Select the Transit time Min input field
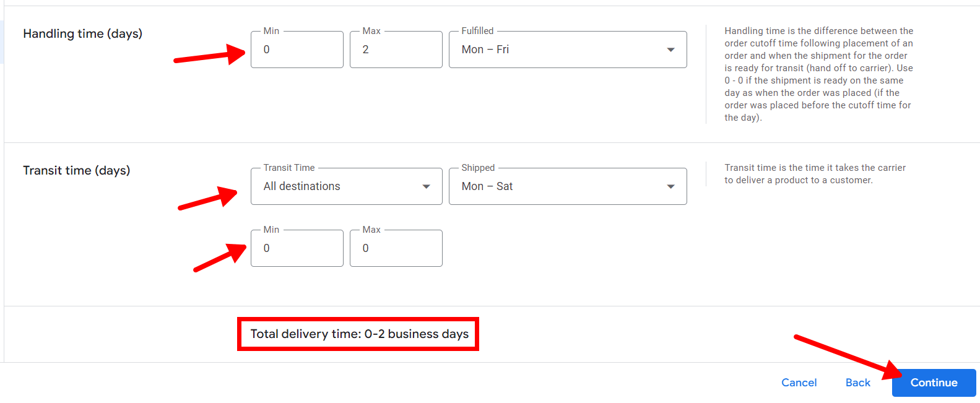Image resolution: width=980 pixels, height=403 pixels. tap(297, 248)
